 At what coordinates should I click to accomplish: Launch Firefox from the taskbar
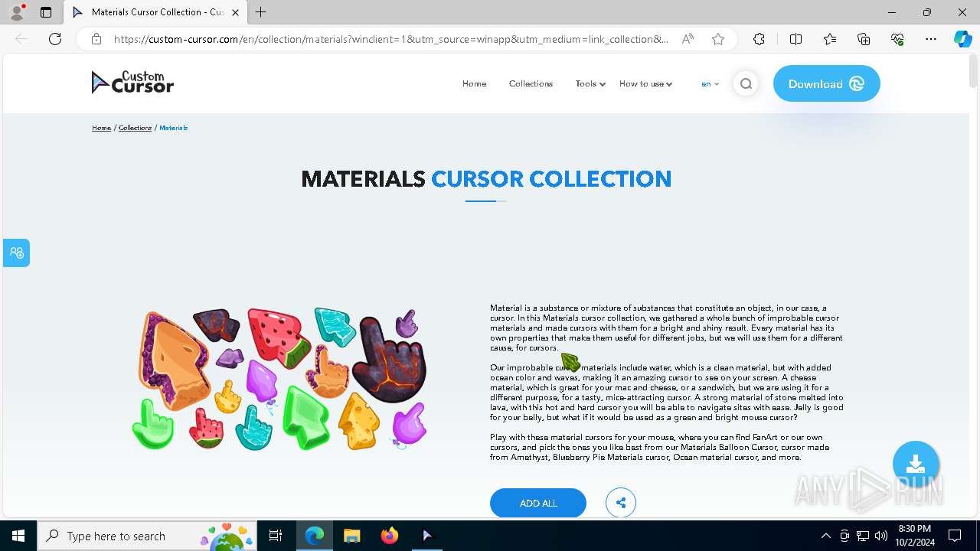coord(390,536)
